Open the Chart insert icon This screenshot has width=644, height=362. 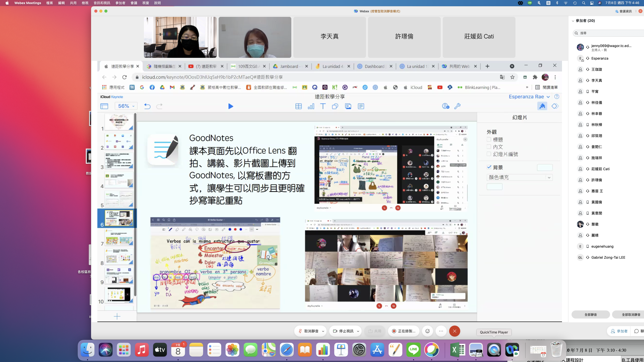(x=311, y=106)
